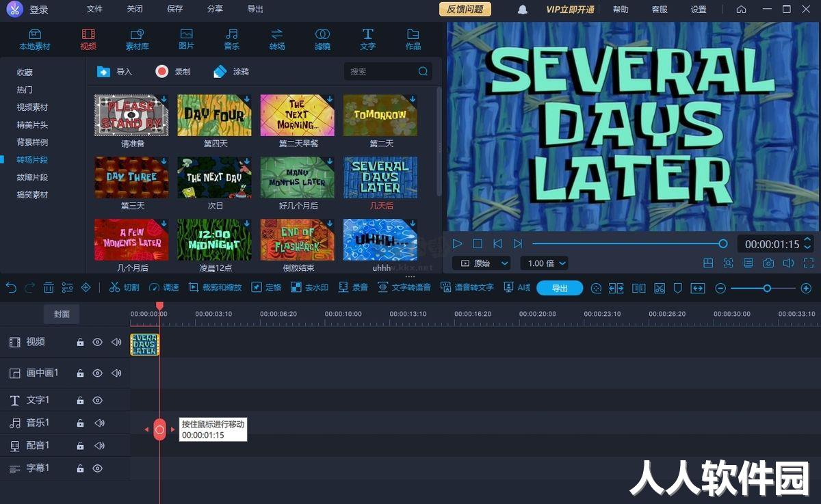
Task: Click the search magnifier icon
Action: 423,71
